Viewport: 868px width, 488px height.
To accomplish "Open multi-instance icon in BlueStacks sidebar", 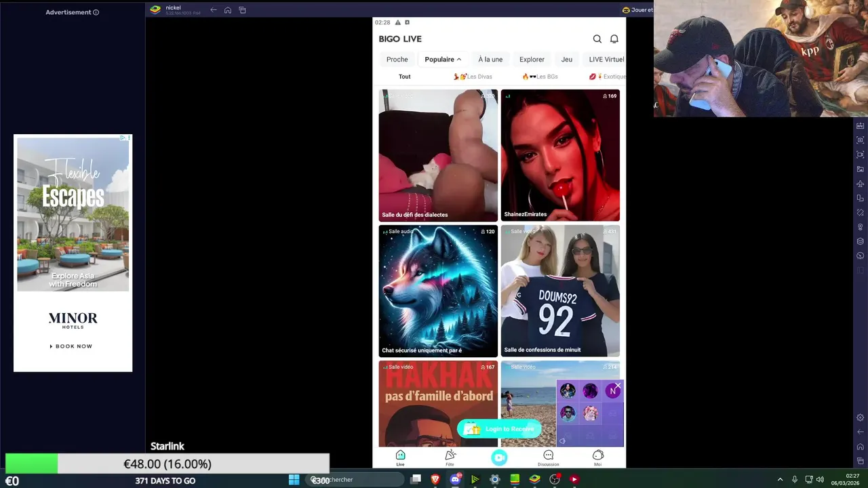I will (x=861, y=198).
